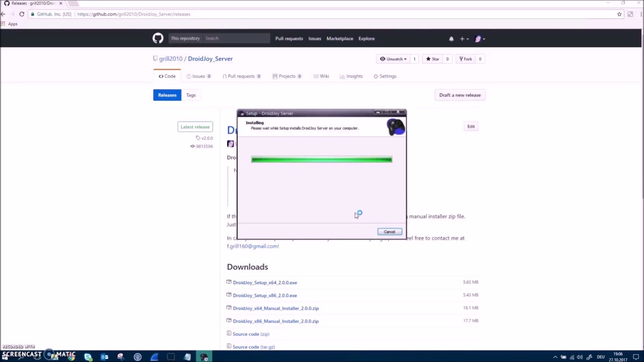Open the Wi-Fi network tray icon
This screenshot has height=362, width=644.
(572, 357)
